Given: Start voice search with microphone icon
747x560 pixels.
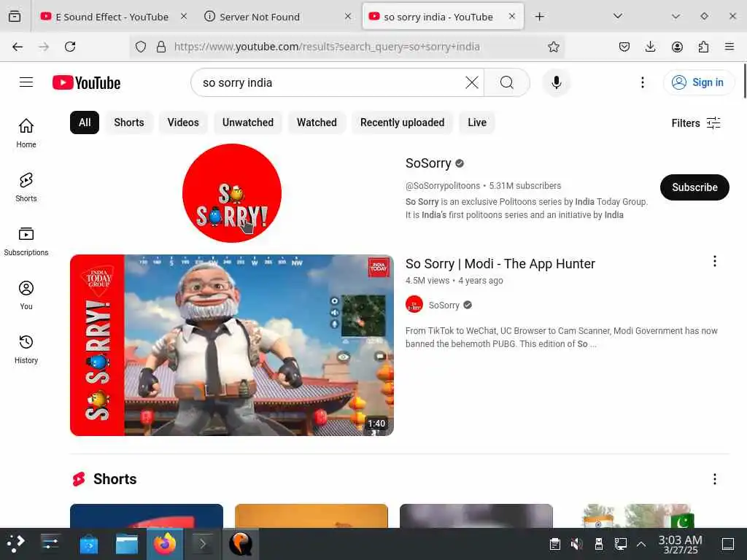Looking at the screenshot, I should coord(556,82).
